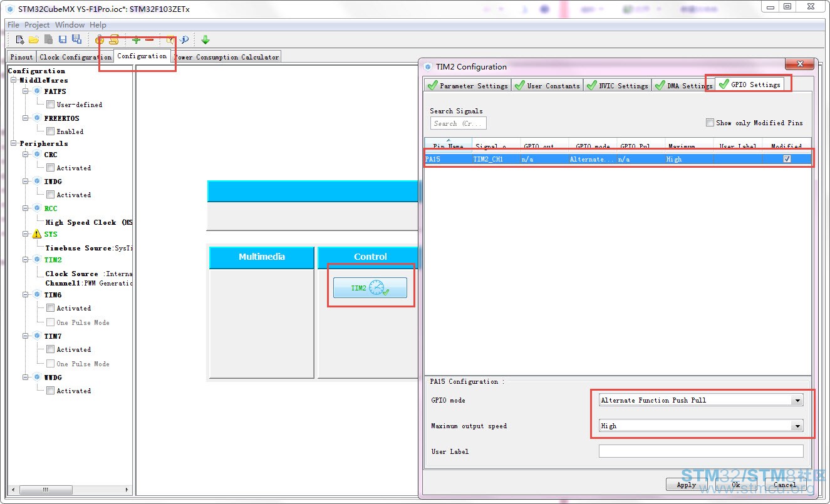This screenshot has width=830, height=504.
Task: Click the Apply button
Action: click(686, 485)
